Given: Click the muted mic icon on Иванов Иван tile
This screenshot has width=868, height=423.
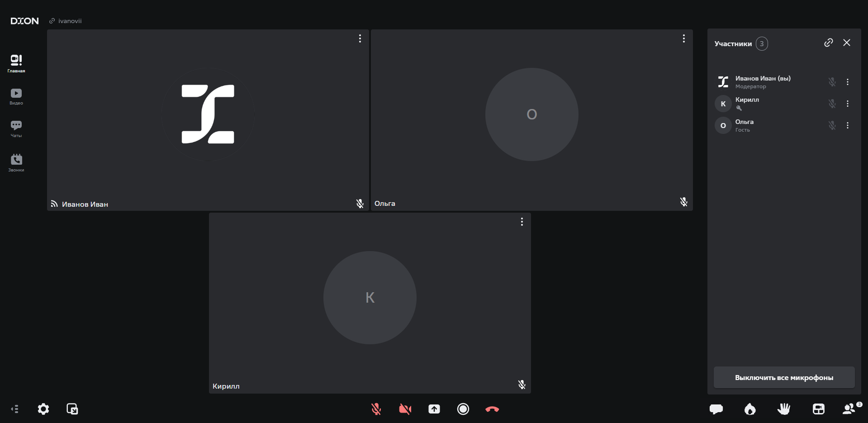Looking at the screenshot, I should click(360, 204).
